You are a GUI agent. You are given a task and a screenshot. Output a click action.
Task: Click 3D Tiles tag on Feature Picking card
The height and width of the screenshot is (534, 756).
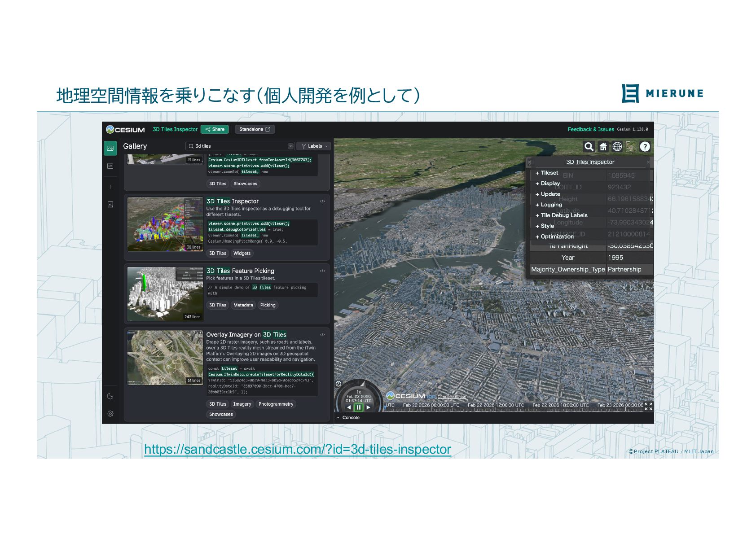point(218,305)
